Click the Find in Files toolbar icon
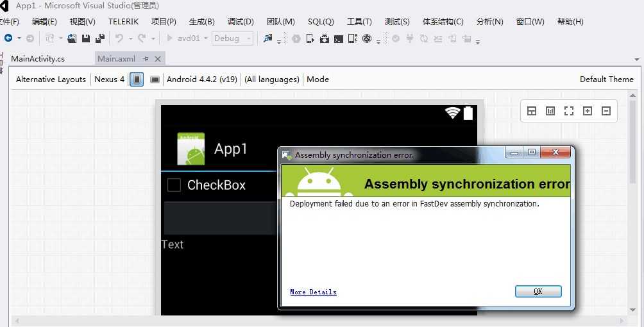Image resolution: width=644 pixels, height=327 pixels. [267, 38]
